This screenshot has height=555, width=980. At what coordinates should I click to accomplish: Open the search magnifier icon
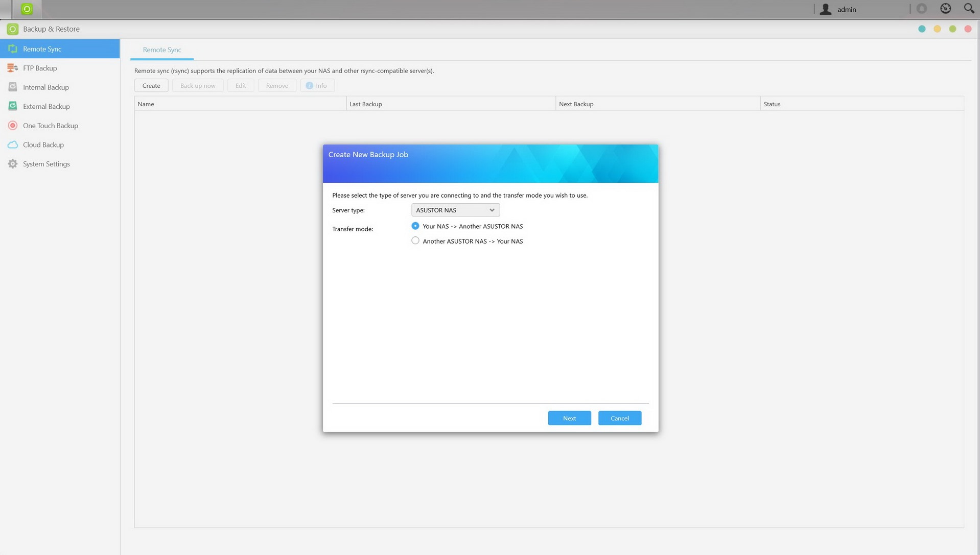(969, 8)
